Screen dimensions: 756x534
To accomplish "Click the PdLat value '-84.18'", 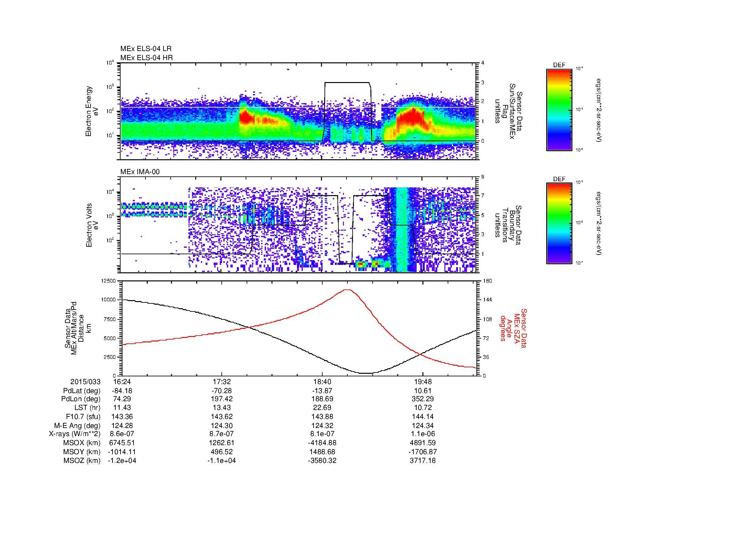I will (x=122, y=391).
